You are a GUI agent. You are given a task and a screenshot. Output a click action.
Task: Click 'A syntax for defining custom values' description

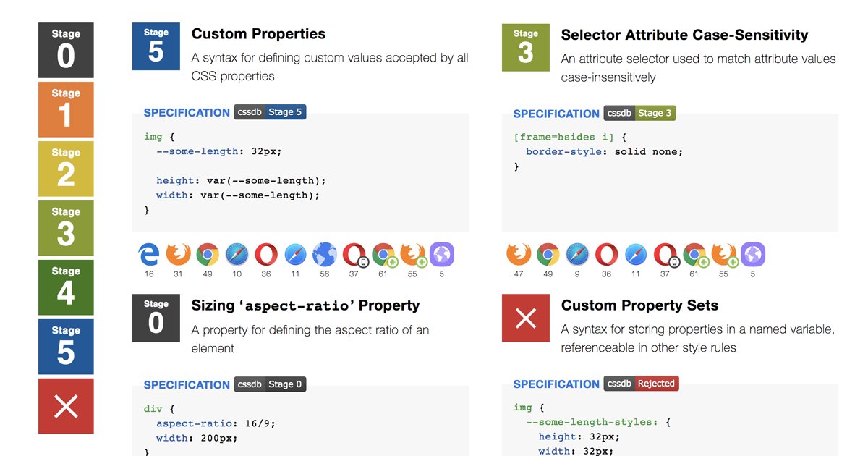330,67
